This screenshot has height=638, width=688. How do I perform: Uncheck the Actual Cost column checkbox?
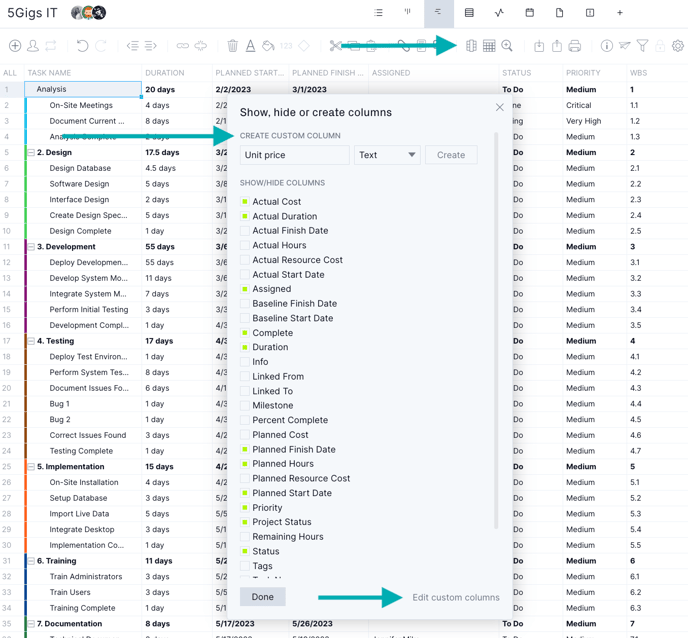[x=245, y=201]
